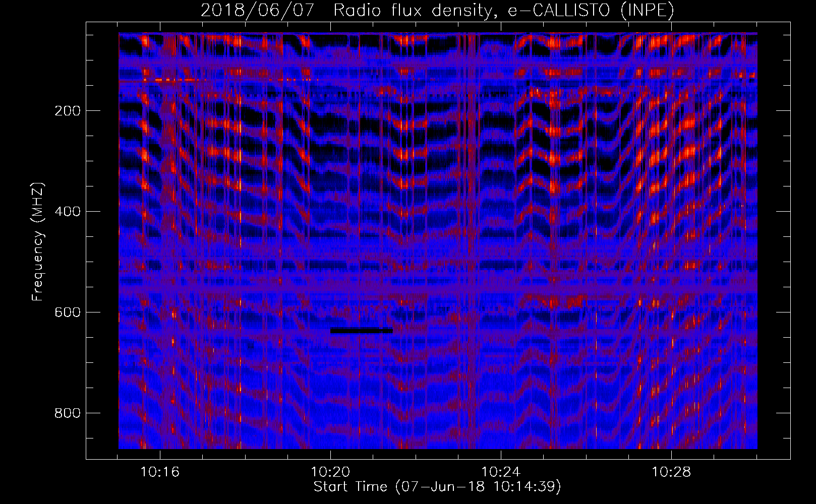Image resolution: width=816 pixels, height=504 pixels.
Task: Click the 'Frequency (MHZ)' y-axis label
Action: (38, 242)
